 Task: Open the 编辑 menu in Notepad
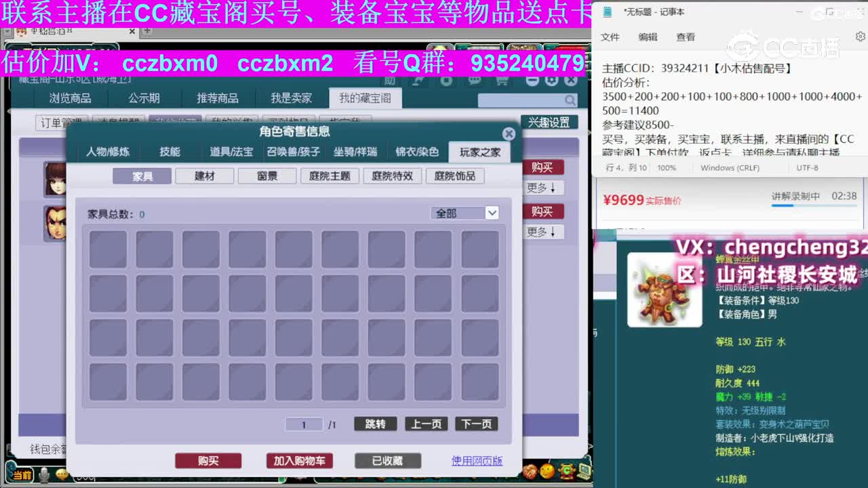click(x=648, y=37)
